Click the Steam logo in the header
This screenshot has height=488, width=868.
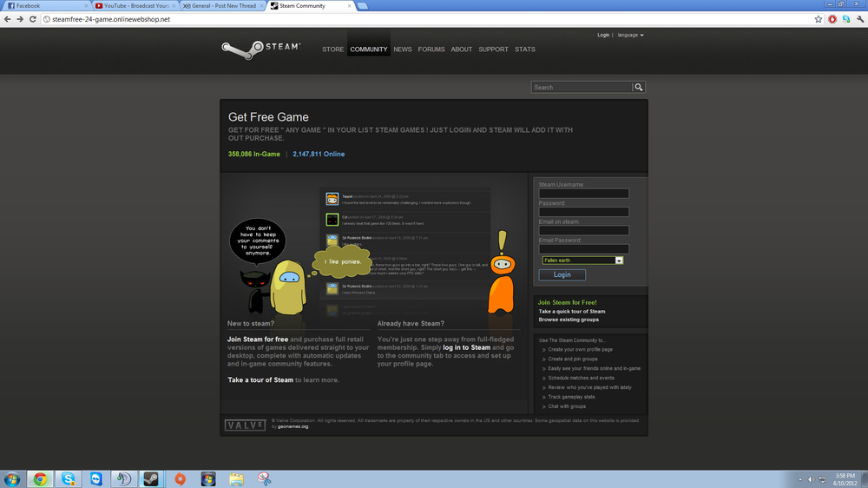tap(260, 49)
